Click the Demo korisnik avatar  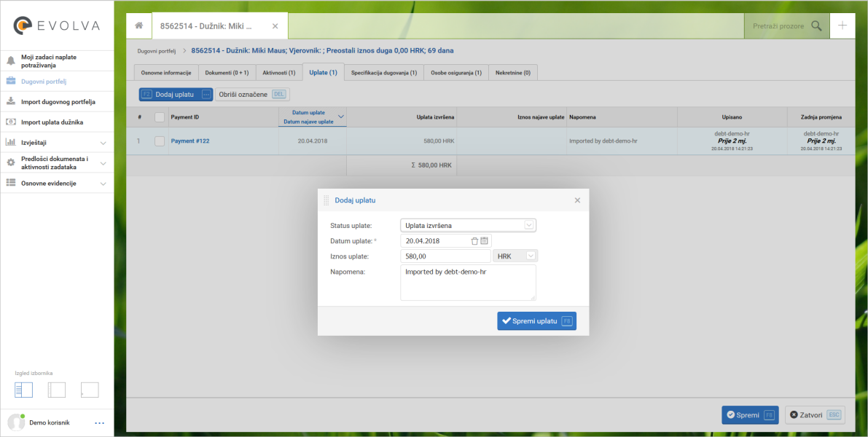coord(16,422)
